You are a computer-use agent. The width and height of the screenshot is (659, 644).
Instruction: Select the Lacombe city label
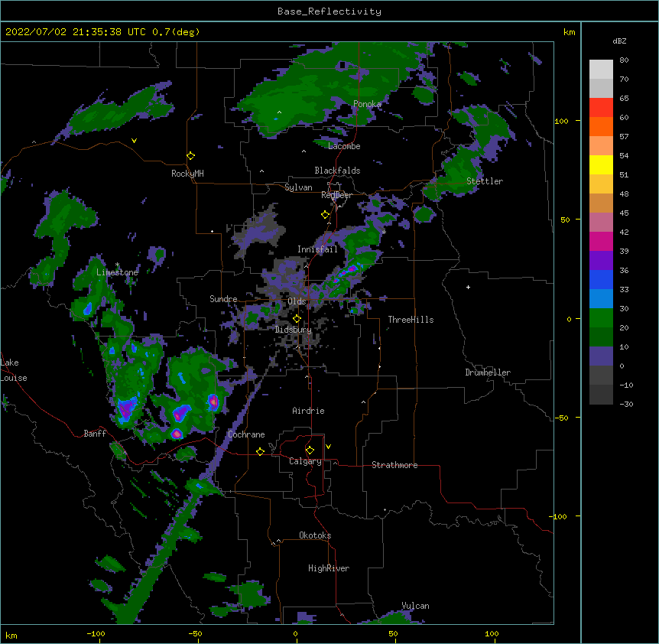(344, 146)
